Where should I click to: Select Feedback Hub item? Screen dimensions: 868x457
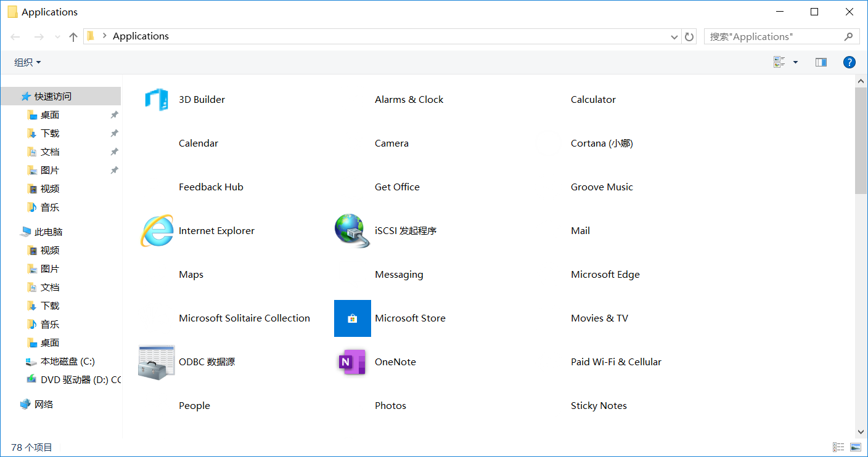click(211, 187)
